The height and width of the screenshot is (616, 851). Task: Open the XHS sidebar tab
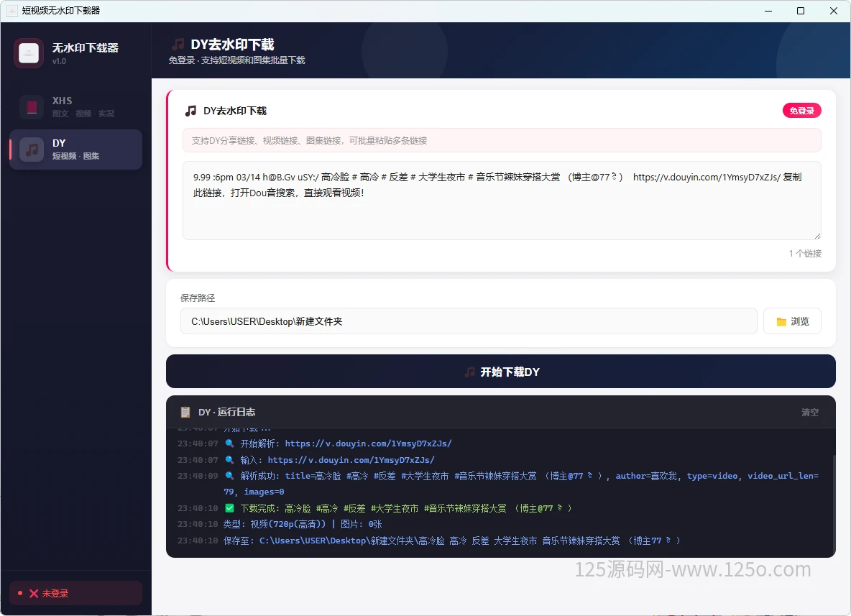pyautogui.click(x=75, y=107)
